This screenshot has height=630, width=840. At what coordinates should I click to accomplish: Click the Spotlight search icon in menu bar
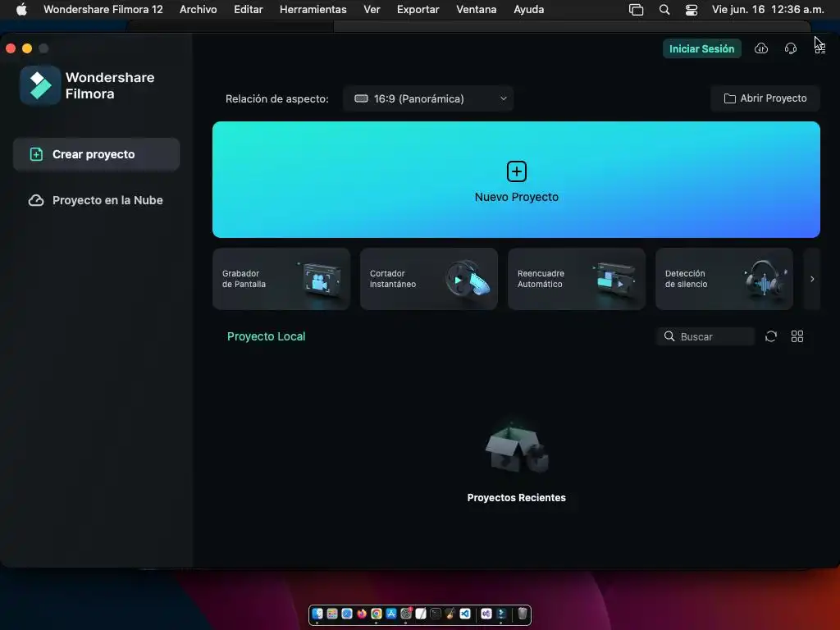click(x=664, y=10)
